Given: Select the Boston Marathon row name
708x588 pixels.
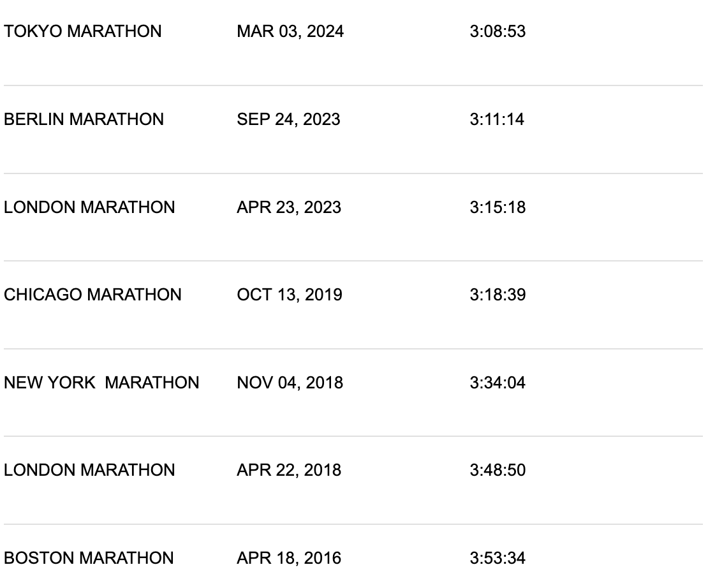Looking at the screenshot, I should coord(89,558).
